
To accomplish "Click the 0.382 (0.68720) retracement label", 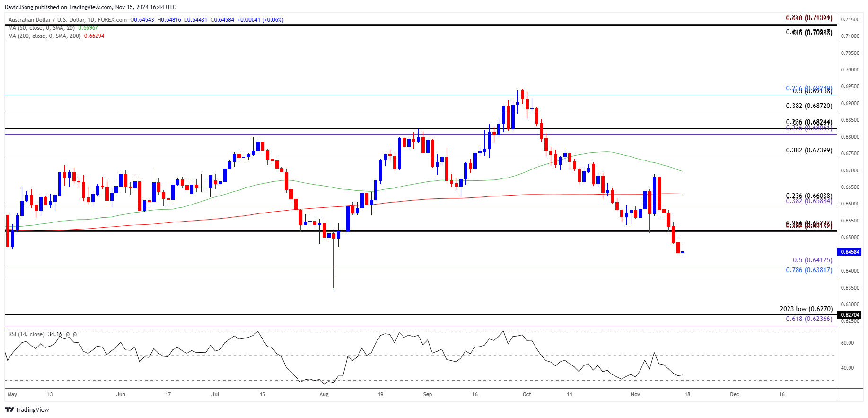I will [809, 106].
